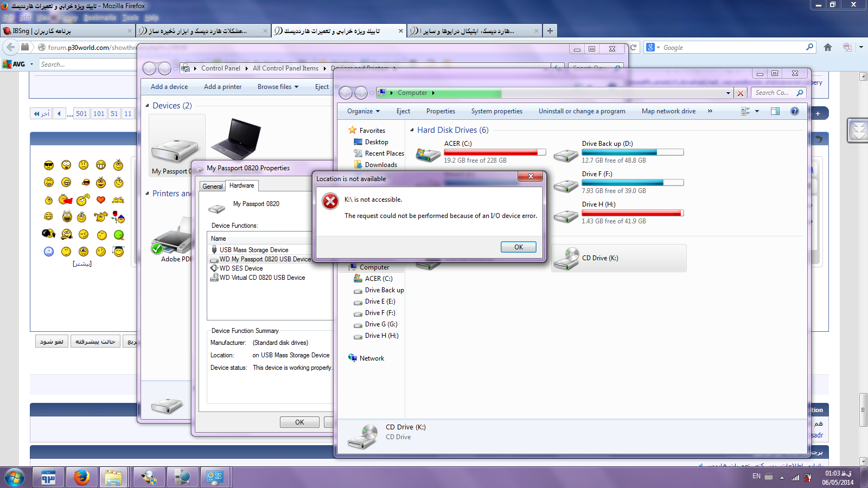The height and width of the screenshot is (488, 868).
Task: Open Explorer help icon
Action: 794,111
